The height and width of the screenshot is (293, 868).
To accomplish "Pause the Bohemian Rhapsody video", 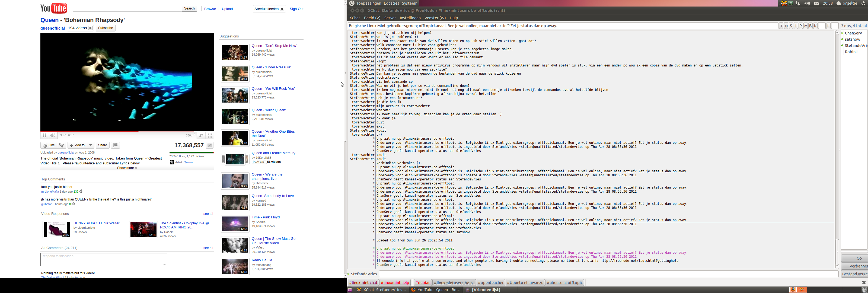I will [44, 136].
